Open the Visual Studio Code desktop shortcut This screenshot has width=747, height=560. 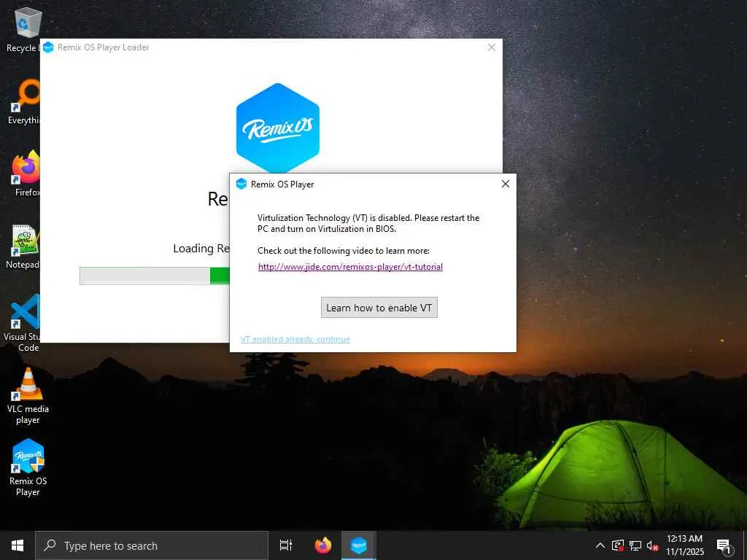point(21,323)
